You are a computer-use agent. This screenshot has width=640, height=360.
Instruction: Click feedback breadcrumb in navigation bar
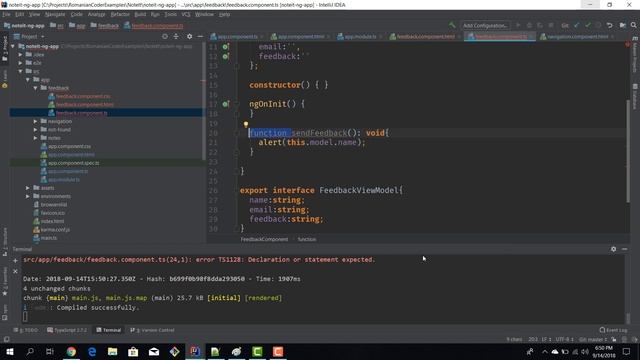click(108, 25)
